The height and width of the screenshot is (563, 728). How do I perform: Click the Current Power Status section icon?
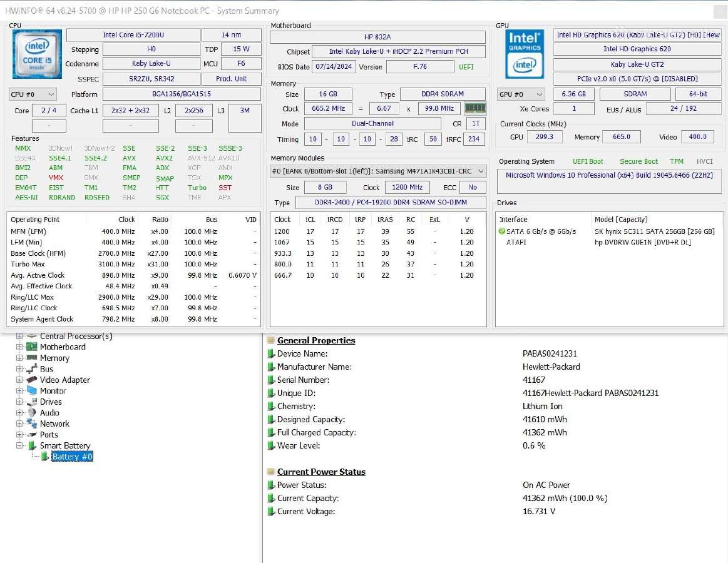click(271, 472)
